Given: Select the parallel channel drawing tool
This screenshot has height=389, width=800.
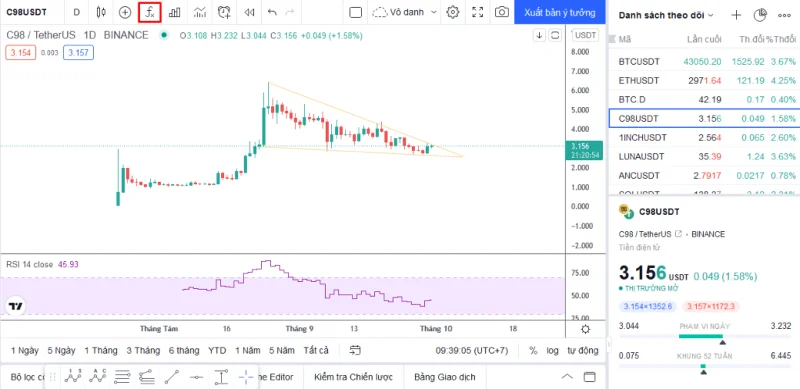Looking at the screenshot, I should pyautogui.click(x=147, y=377).
